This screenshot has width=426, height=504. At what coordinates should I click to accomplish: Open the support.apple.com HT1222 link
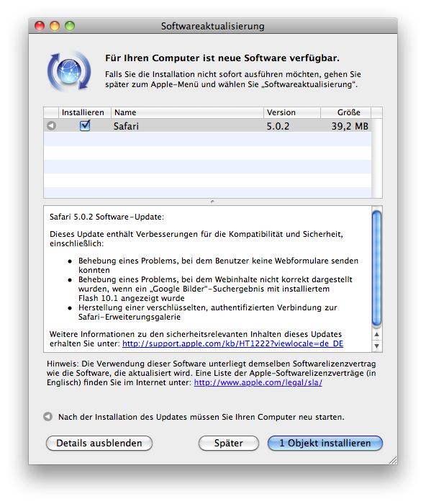click(x=232, y=343)
